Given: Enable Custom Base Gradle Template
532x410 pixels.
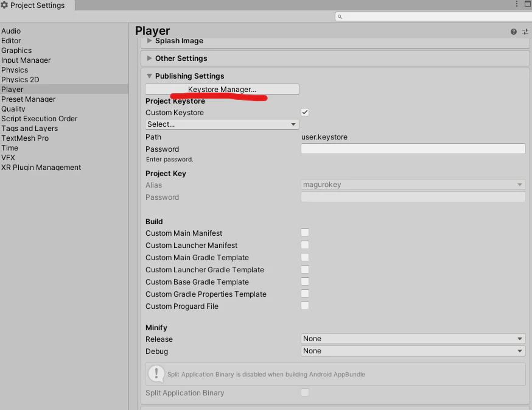Looking at the screenshot, I should tap(305, 282).
